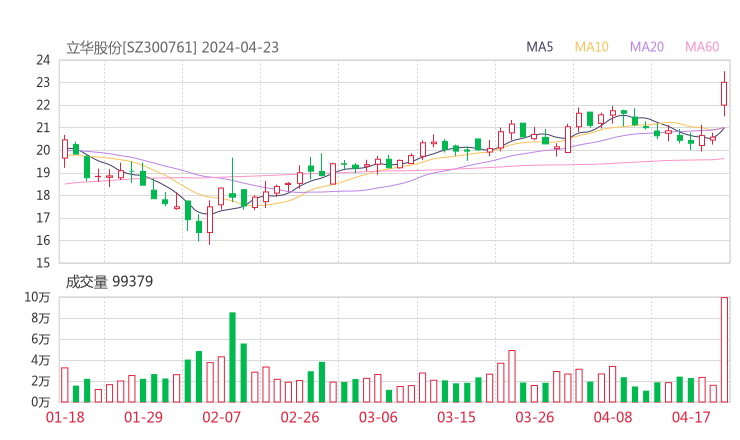
Task: Click the MA5 legend label
Action: pos(539,47)
